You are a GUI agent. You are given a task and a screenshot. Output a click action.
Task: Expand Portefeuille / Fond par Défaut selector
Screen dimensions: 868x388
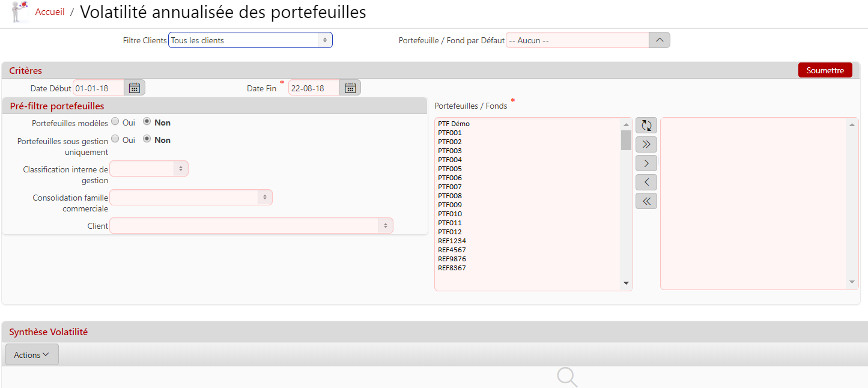pyautogui.click(x=659, y=40)
